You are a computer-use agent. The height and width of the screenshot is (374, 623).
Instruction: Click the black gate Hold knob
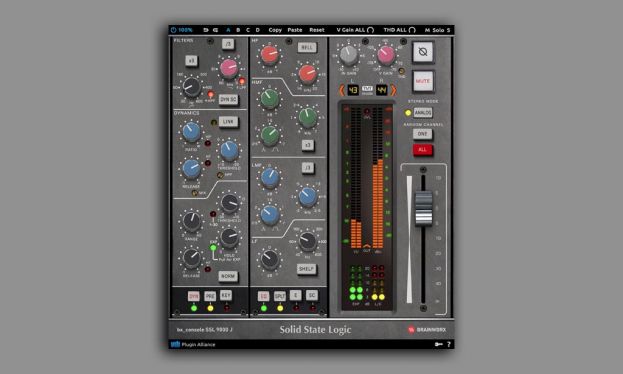click(x=230, y=237)
